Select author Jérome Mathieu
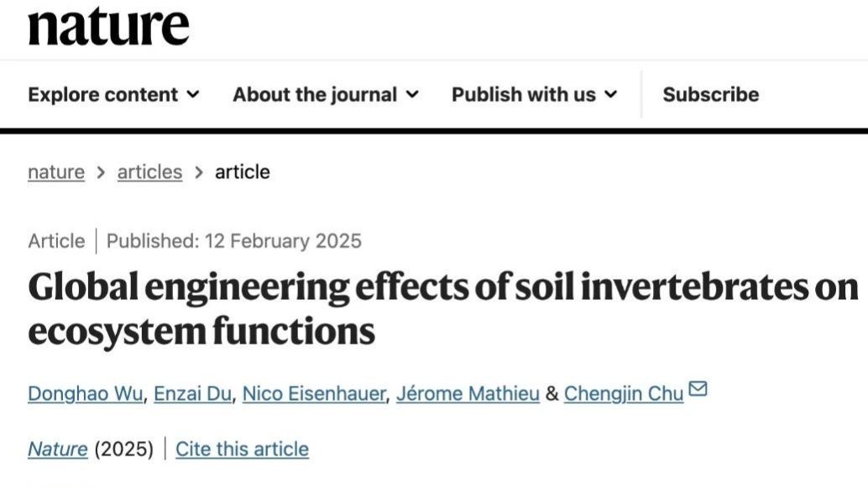 [468, 393]
